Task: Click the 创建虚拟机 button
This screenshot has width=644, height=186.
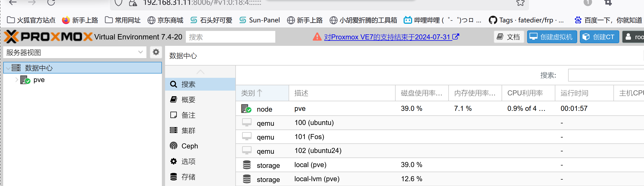Action: click(552, 37)
